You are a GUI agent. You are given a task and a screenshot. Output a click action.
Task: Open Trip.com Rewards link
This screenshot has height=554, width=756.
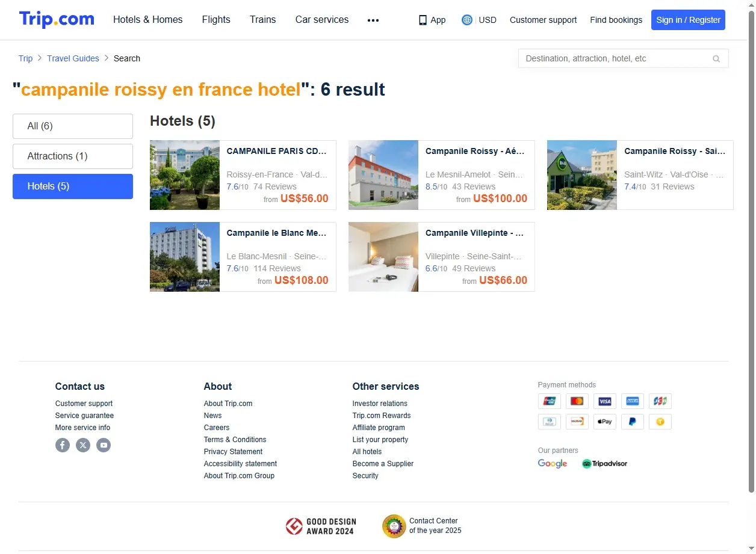coord(382,416)
